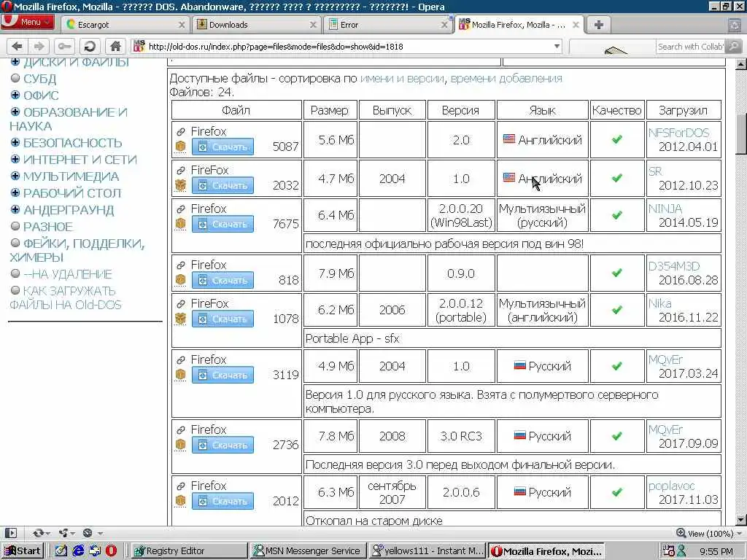Sort files by времени добавления link
The image size is (747, 560).
[506, 78]
